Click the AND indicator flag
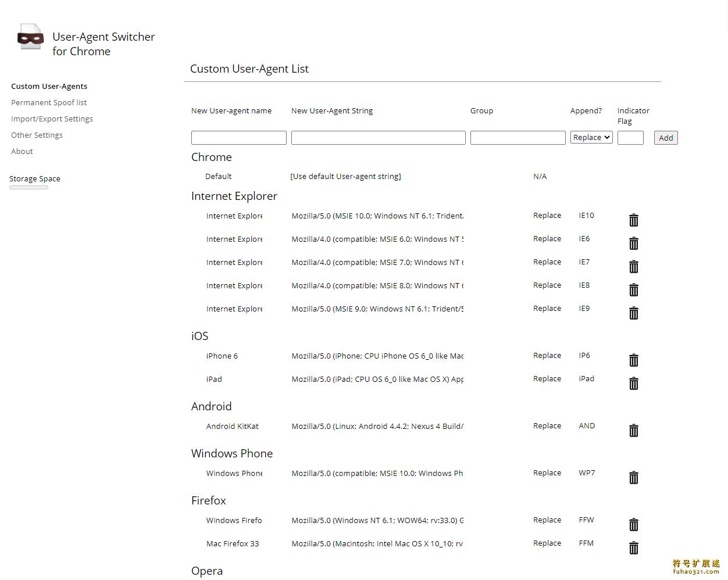The image size is (728, 580). [587, 425]
